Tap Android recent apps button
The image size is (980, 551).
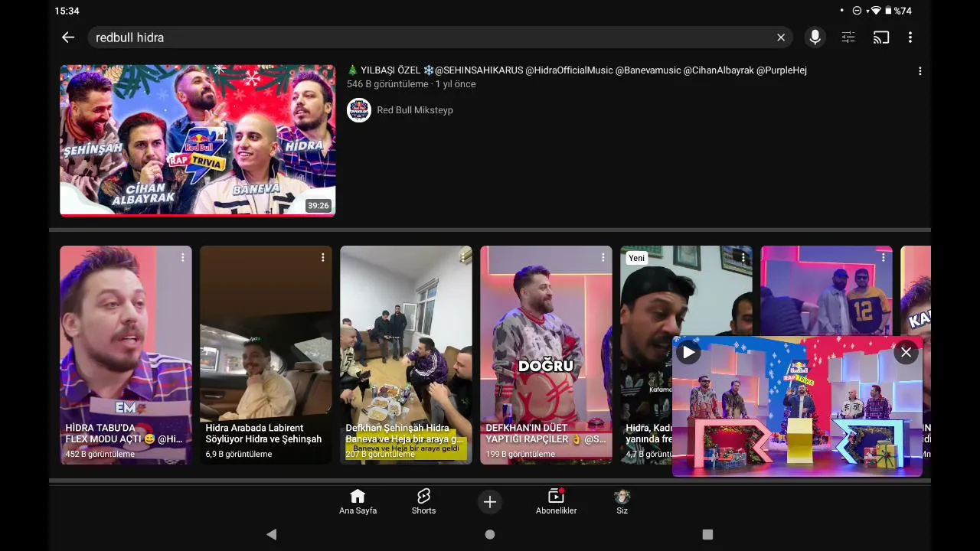[x=707, y=534]
